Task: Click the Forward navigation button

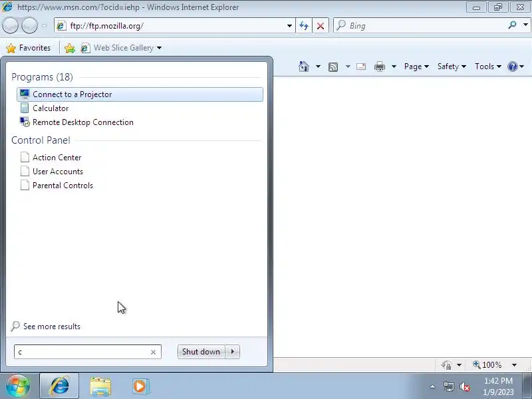Action: tap(29, 25)
